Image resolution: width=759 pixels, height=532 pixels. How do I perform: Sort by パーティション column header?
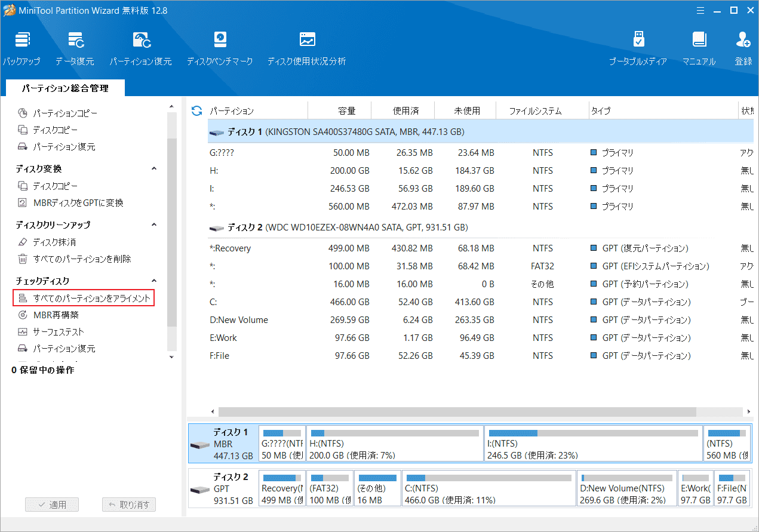click(x=258, y=110)
